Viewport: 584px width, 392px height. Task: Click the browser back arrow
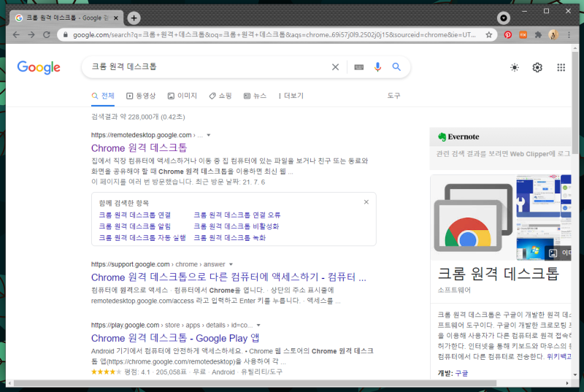click(x=16, y=34)
